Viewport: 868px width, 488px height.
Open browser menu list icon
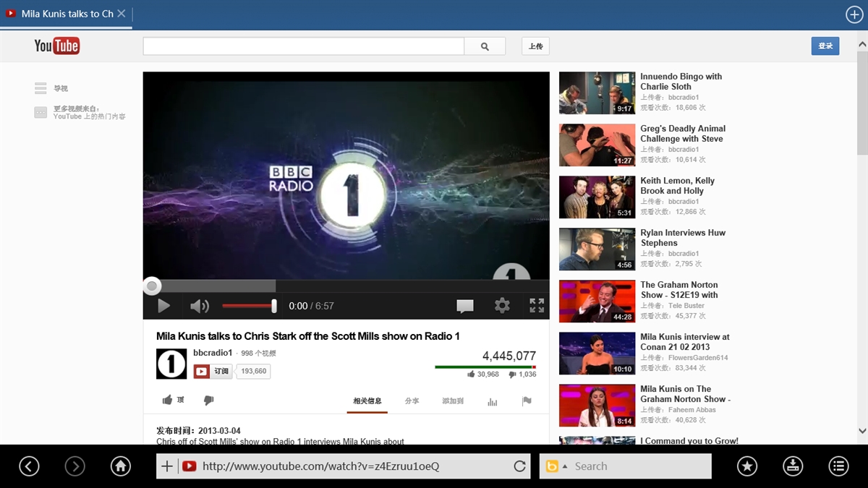(x=838, y=466)
